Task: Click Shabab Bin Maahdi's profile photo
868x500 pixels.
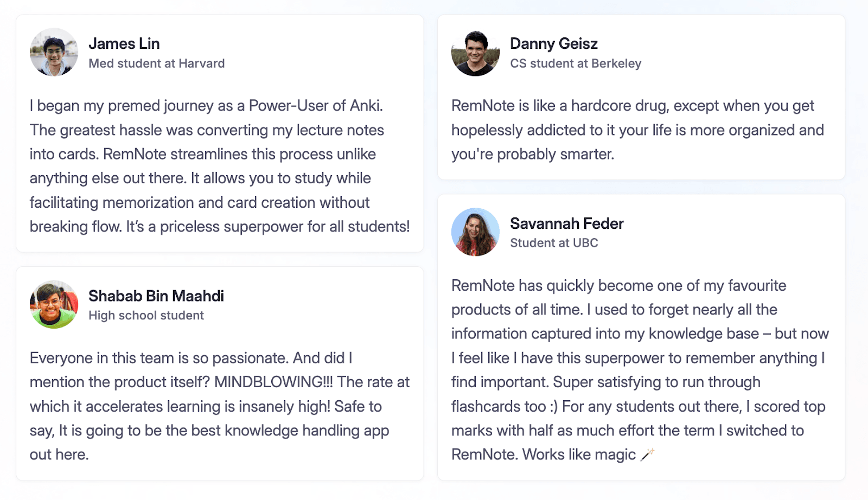Action: point(54,305)
